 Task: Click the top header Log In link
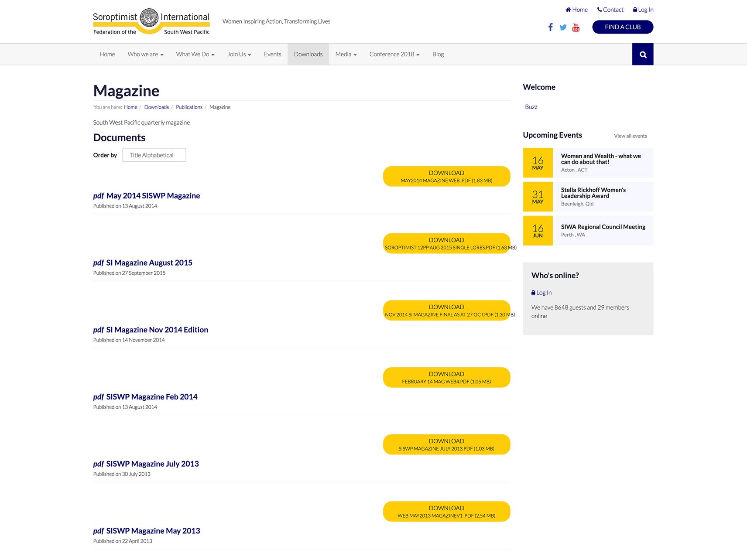[x=643, y=10]
